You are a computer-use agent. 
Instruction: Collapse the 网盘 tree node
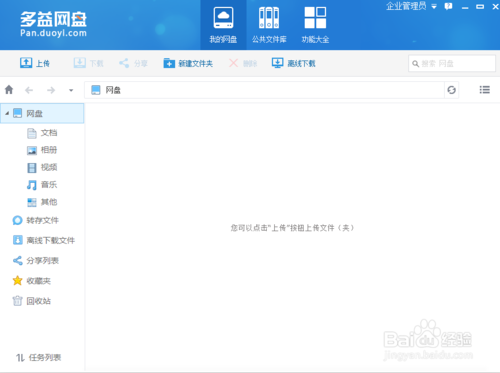7,113
